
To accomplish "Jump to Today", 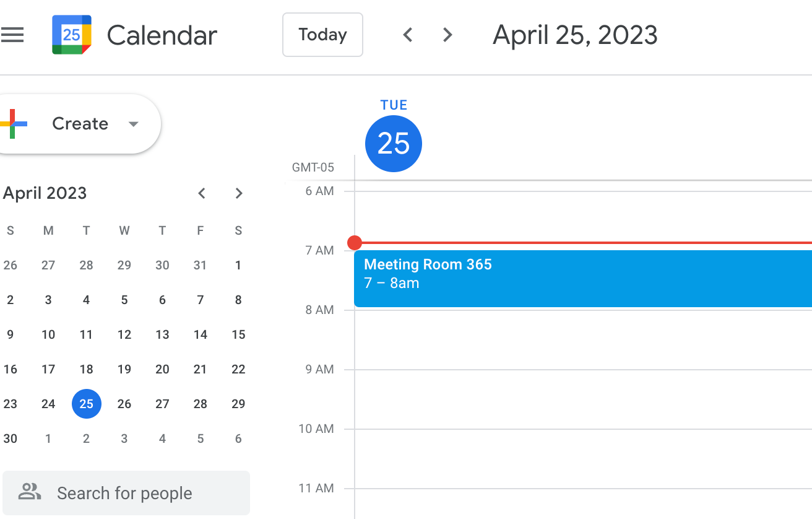I will 322,35.
